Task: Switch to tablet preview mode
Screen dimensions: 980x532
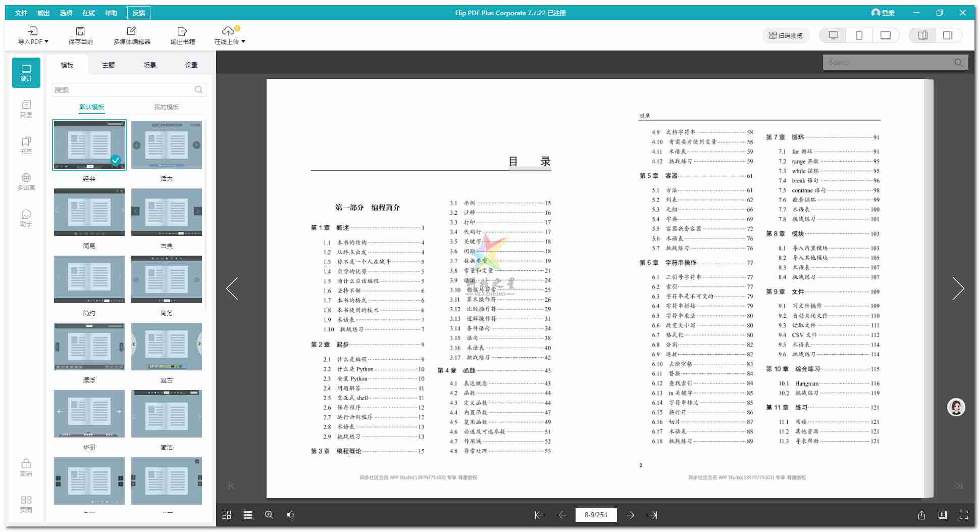Action: (886, 35)
